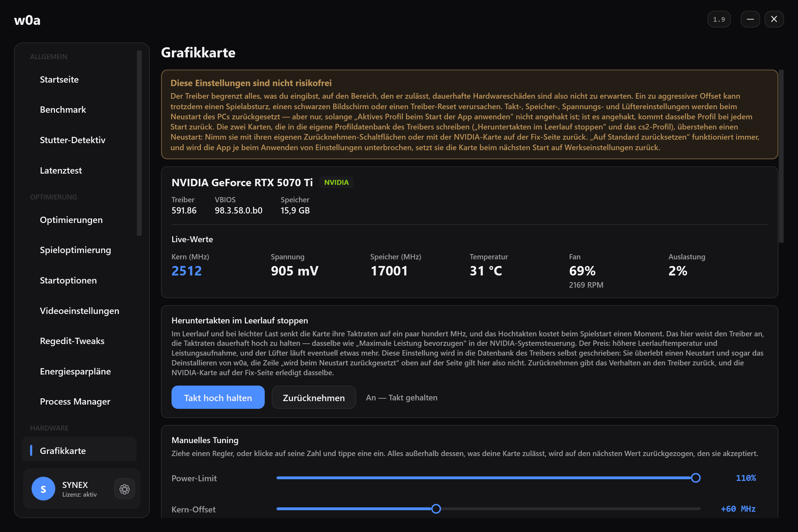Navigate to Spieloptimierung

point(79,250)
